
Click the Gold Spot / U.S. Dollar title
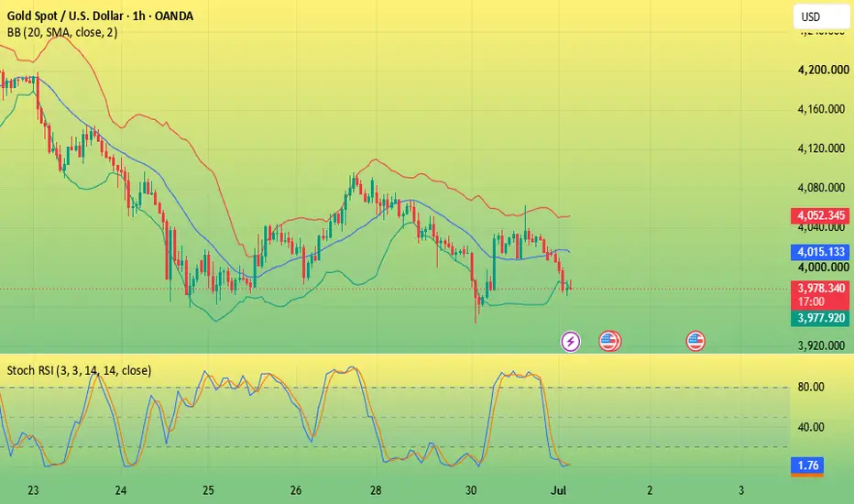[x=100, y=16]
